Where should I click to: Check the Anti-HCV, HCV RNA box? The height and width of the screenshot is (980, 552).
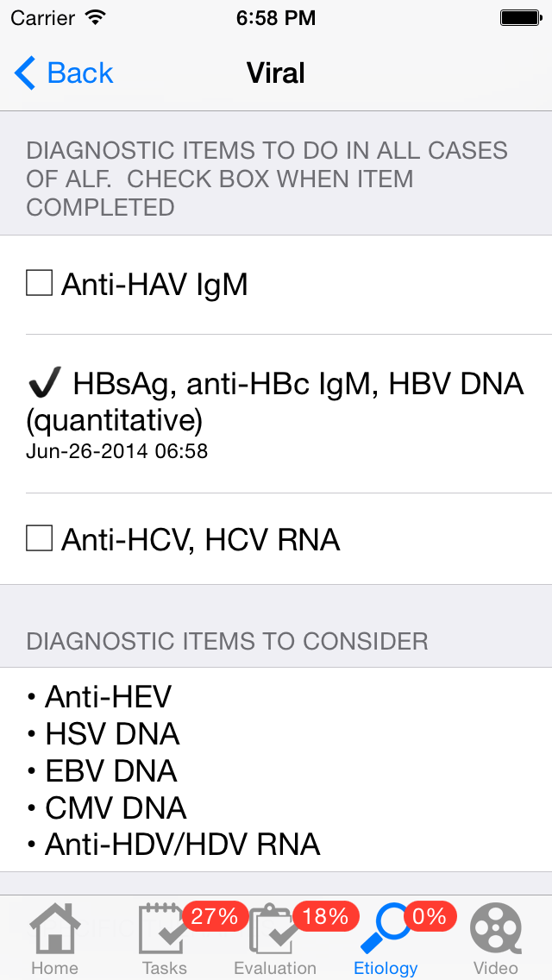click(39, 538)
